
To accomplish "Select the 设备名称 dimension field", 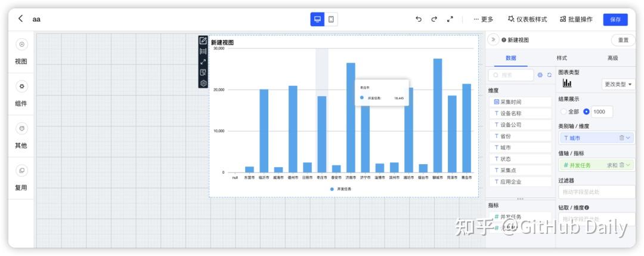I will 520,113.
